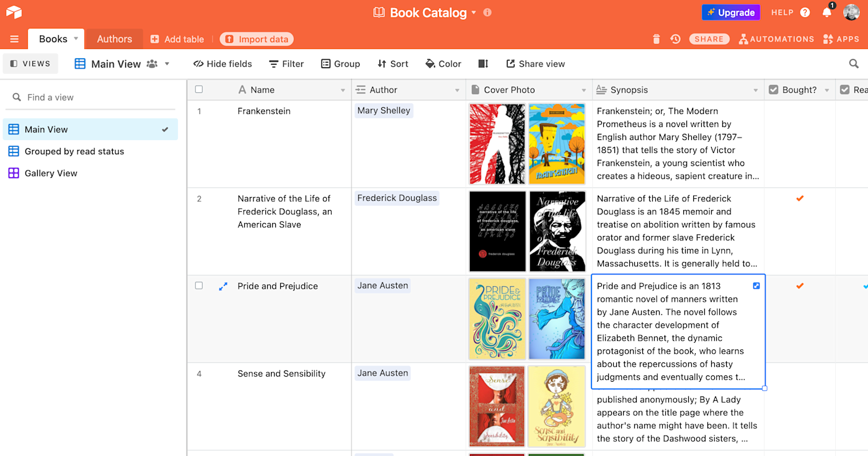Open the Book Catalog base dropdown arrow
Viewport: 868px width, 456px height.
(x=474, y=12)
